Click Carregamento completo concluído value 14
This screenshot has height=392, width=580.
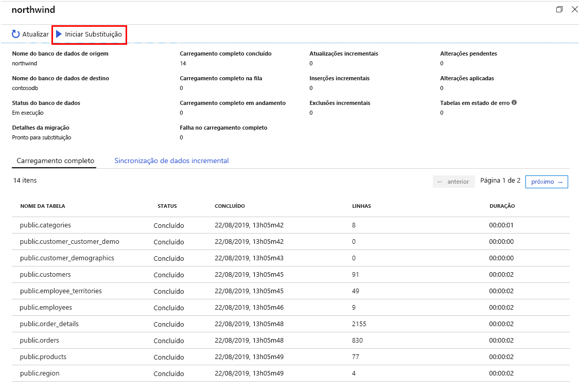pyautogui.click(x=183, y=63)
